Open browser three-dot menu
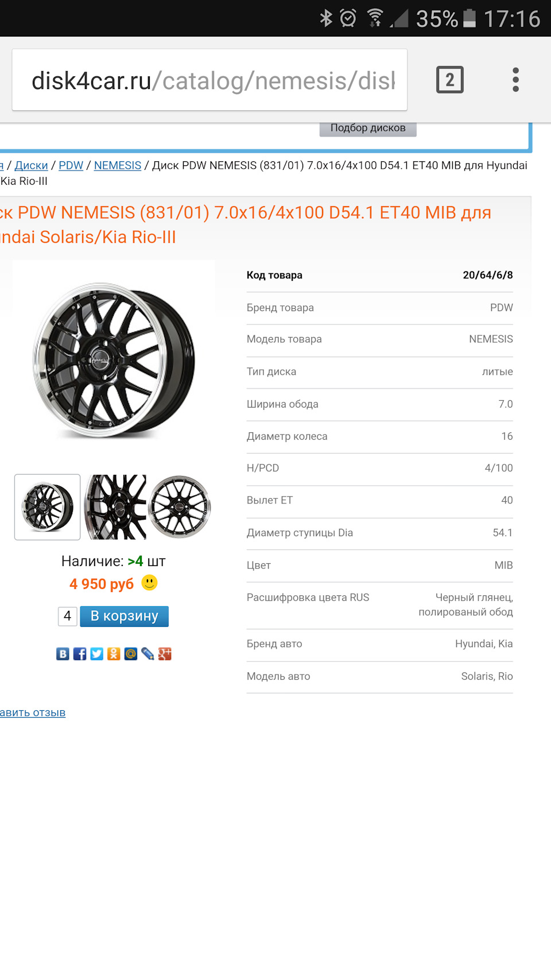This screenshot has height=980, width=551. point(515,80)
